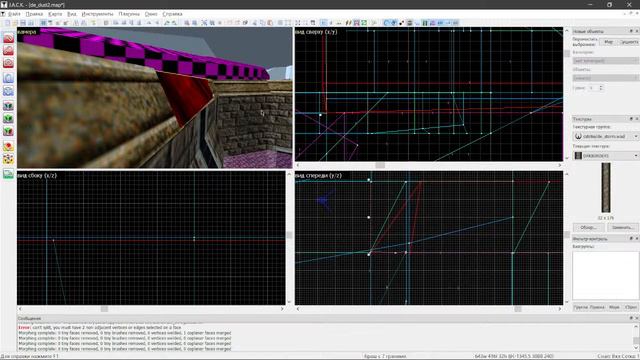Viewport: 640px width, 360px height.
Task: Open the Карта menu
Action: click(x=55, y=14)
